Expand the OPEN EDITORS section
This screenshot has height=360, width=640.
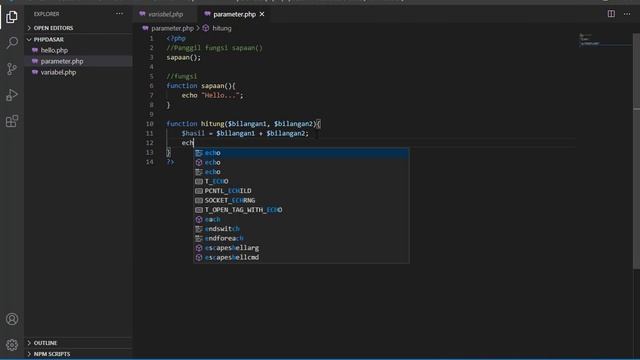coord(53,28)
